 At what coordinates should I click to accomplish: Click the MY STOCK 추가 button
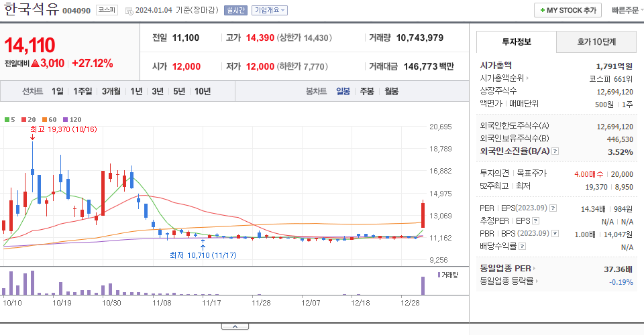(x=568, y=10)
